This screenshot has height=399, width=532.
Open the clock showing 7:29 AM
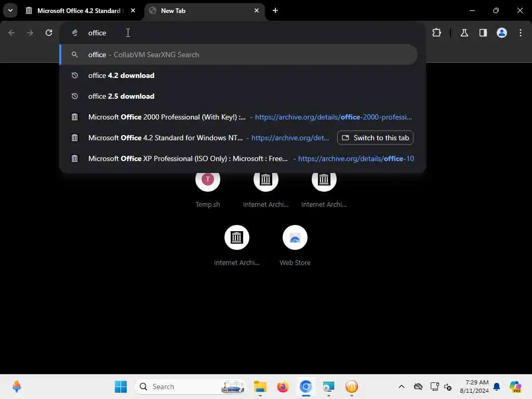tap(474, 387)
